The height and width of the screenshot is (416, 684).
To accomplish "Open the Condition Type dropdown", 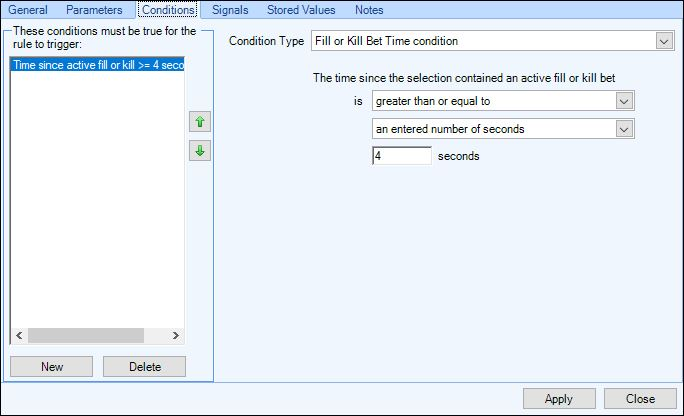I will tap(492, 41).
